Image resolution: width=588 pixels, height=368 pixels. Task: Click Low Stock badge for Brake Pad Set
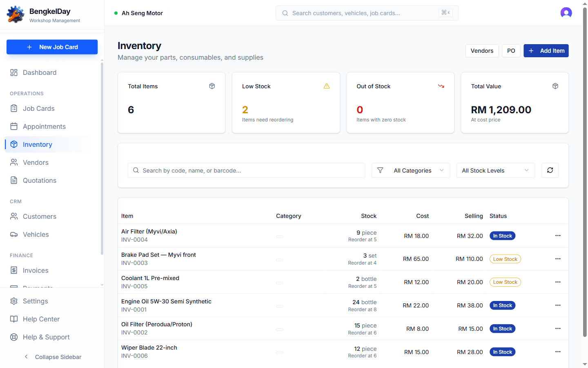click(505, 259)
